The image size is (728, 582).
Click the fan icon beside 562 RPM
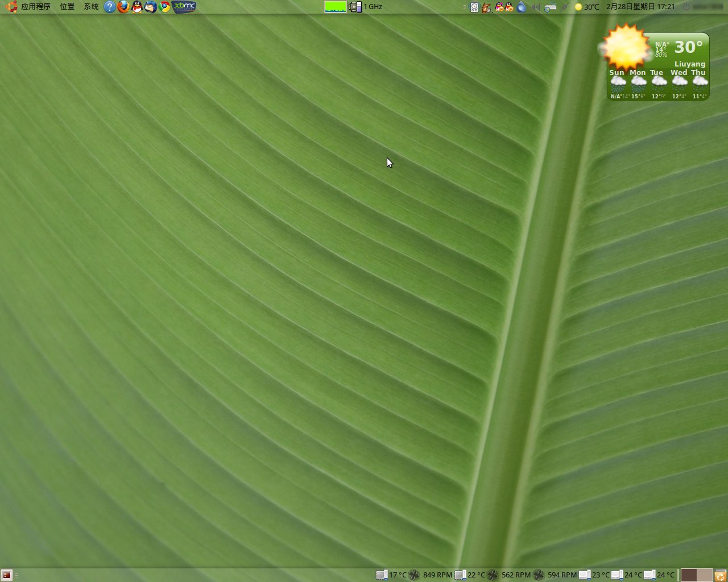pyautogui.click(x=493, y=575)
